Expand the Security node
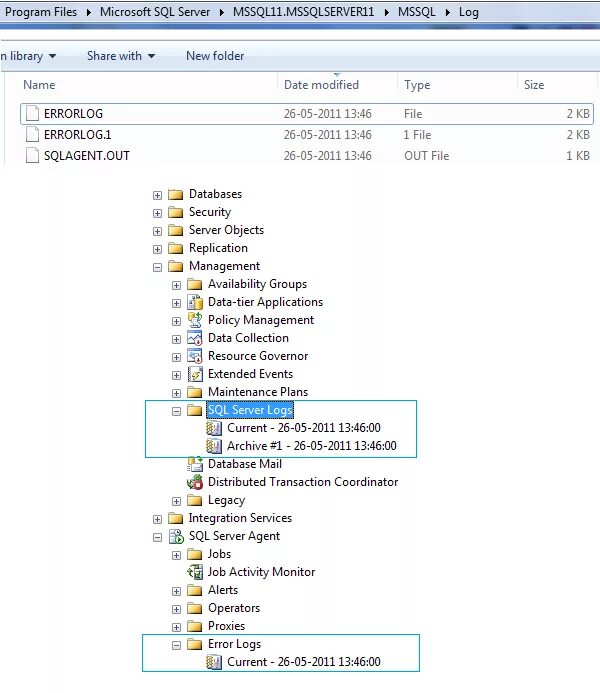The height and width of the screenshot is (693, 600). 157,213
